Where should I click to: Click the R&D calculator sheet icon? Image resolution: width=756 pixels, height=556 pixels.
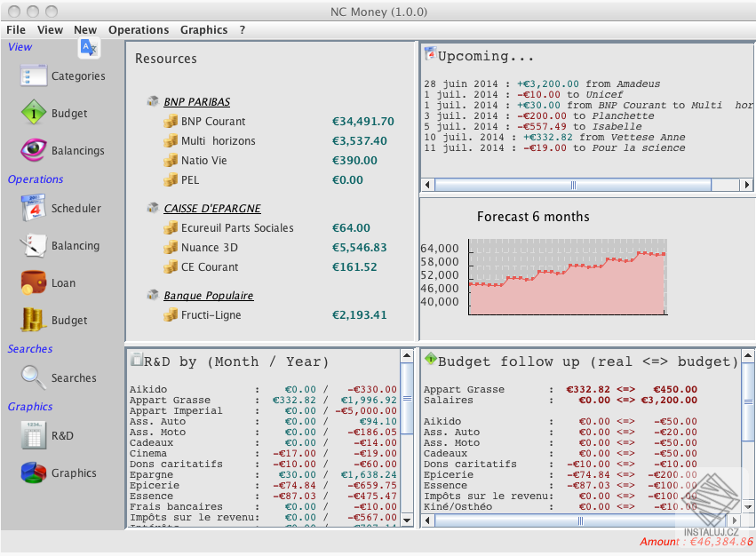click(33, 435)
